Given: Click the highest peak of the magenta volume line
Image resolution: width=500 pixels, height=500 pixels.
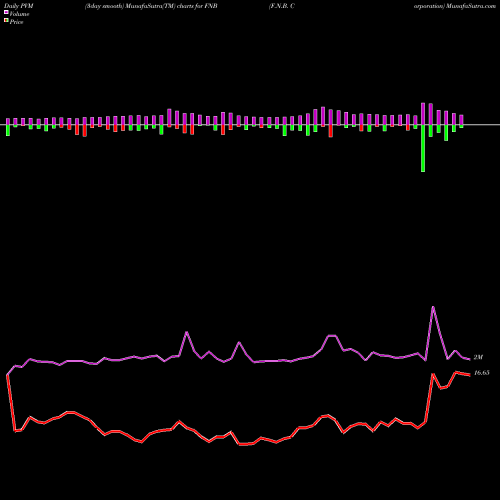Looking at the screenshot, I should (x=433, y=307).
